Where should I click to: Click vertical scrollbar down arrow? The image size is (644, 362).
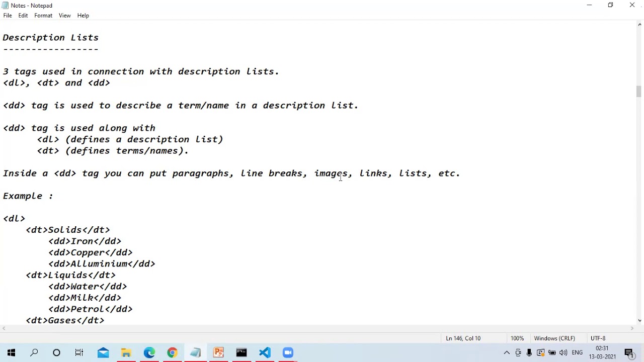(639, 320)
